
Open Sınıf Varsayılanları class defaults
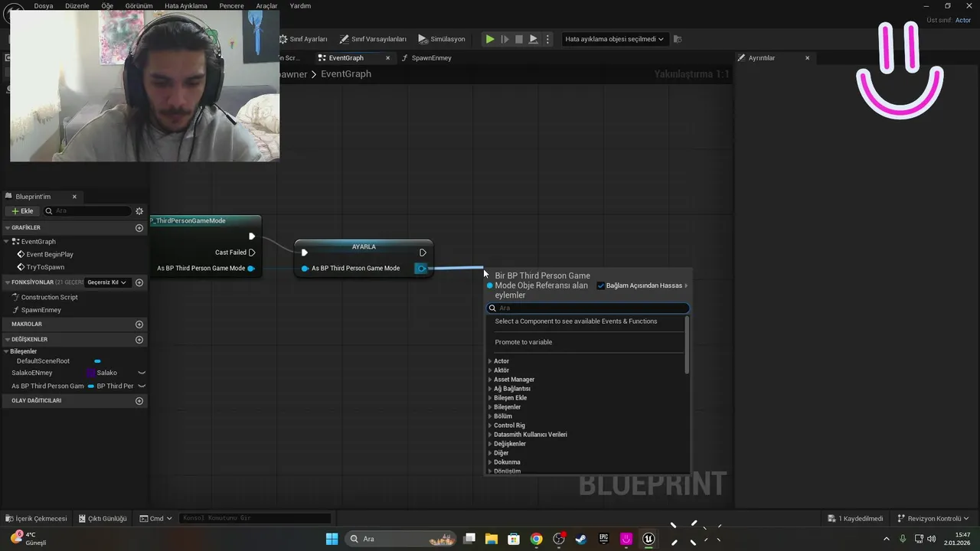pos(373,39)
